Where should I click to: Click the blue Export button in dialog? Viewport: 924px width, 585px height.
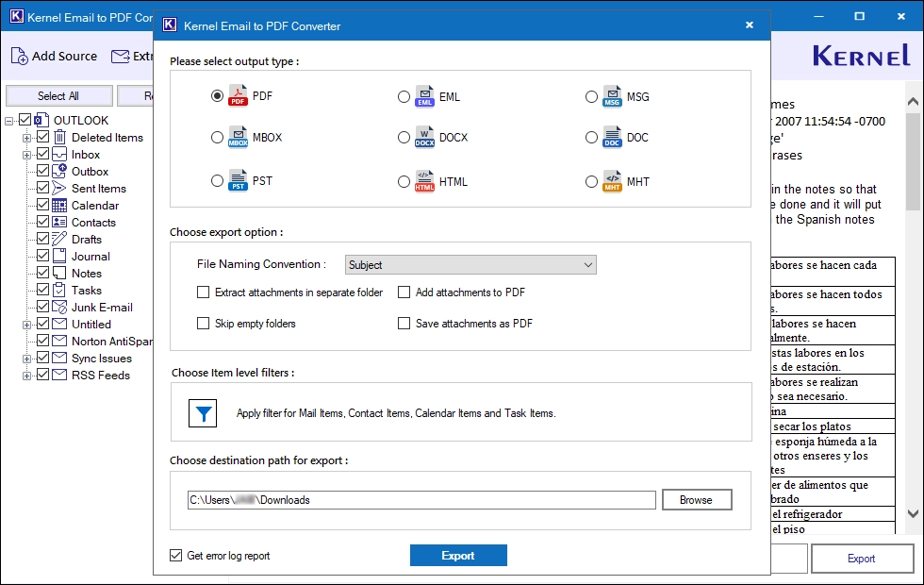pyautogui.click(x=458, y=555)
